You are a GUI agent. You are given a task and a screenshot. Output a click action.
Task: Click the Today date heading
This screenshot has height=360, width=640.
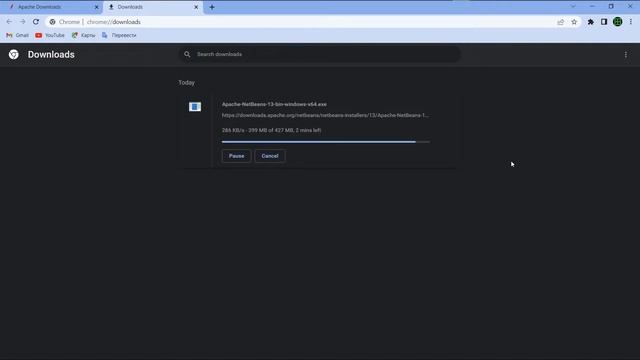pyautogui.click(x=186, y=82)
